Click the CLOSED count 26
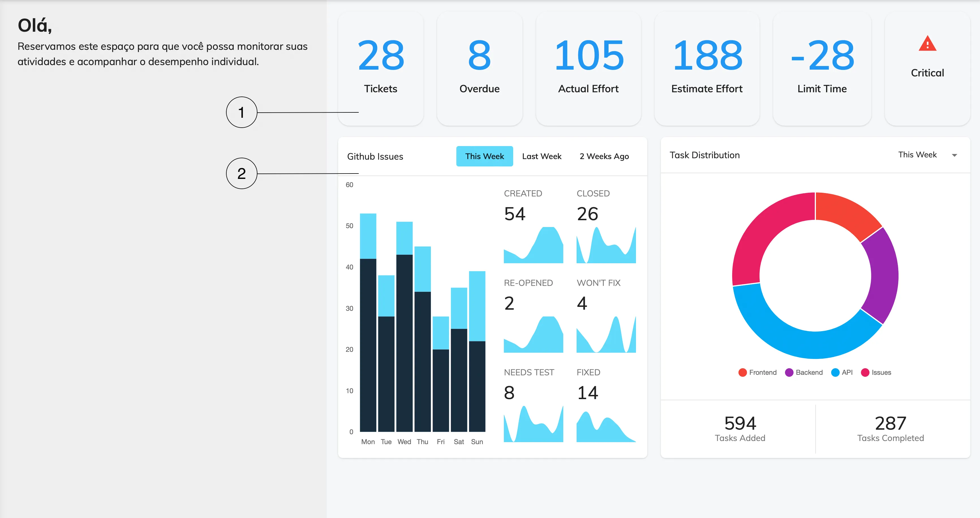 [587, 214]
